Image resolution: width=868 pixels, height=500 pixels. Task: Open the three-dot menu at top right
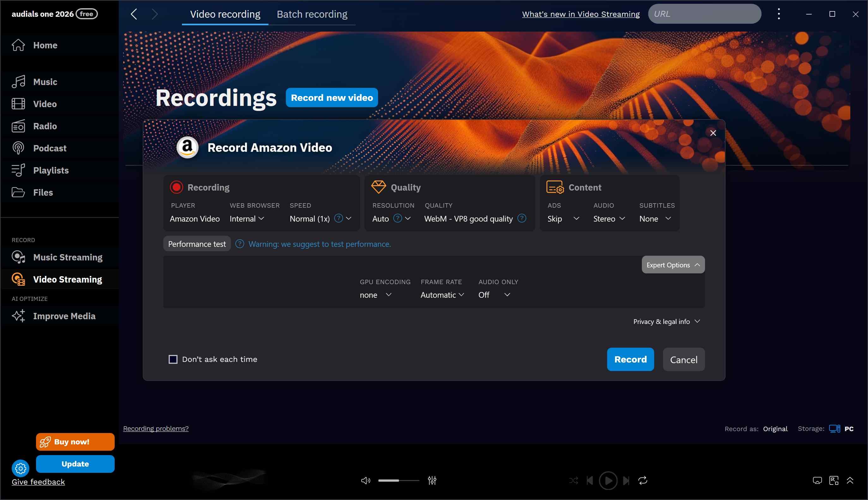779,14
